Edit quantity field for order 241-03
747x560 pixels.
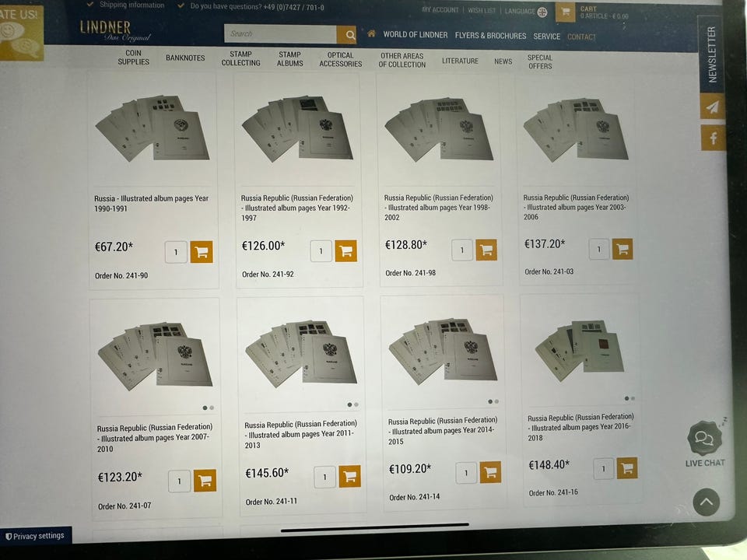point(599,249)
